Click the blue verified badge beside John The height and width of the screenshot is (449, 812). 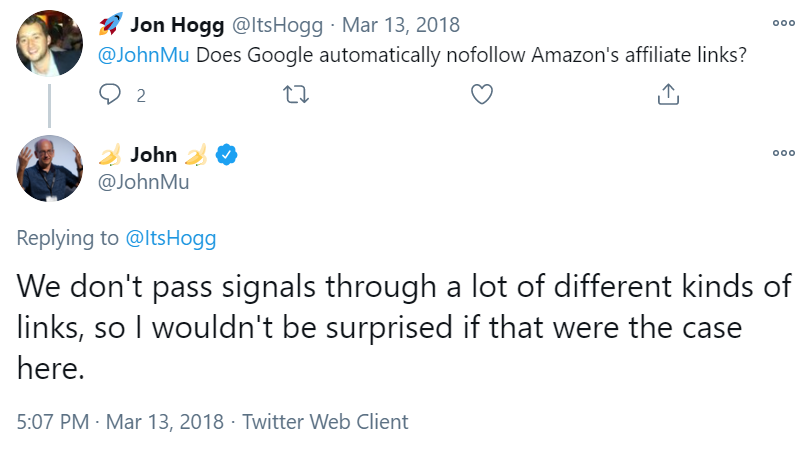tap(228, 154)
